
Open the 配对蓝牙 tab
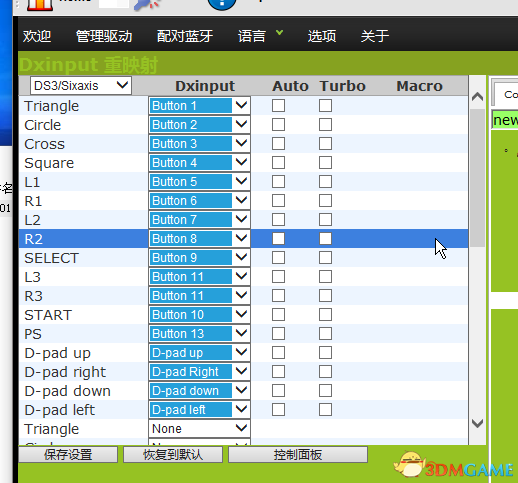coord(185,36)
